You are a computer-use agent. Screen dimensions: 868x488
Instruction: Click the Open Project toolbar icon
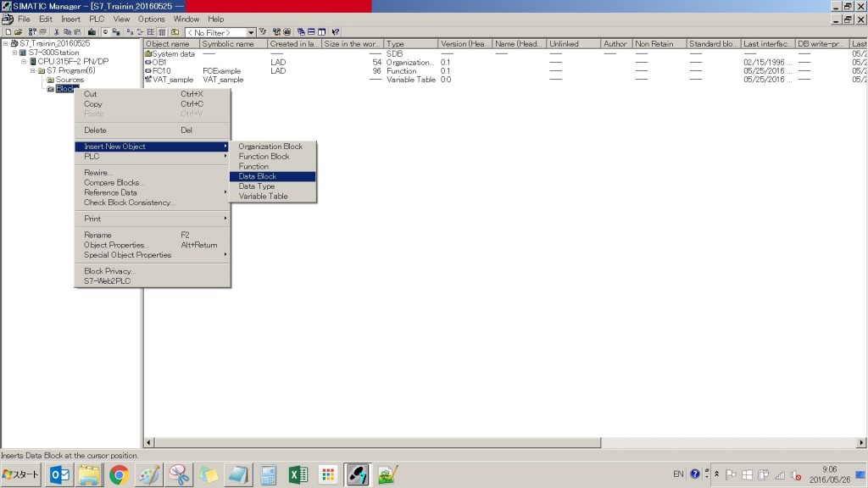19,32
